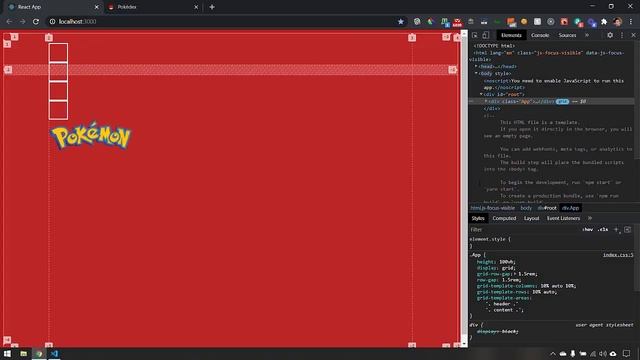640x360 pixels.
Task: Switch to the Pokédex browser tab
Action: pos(153,7)
